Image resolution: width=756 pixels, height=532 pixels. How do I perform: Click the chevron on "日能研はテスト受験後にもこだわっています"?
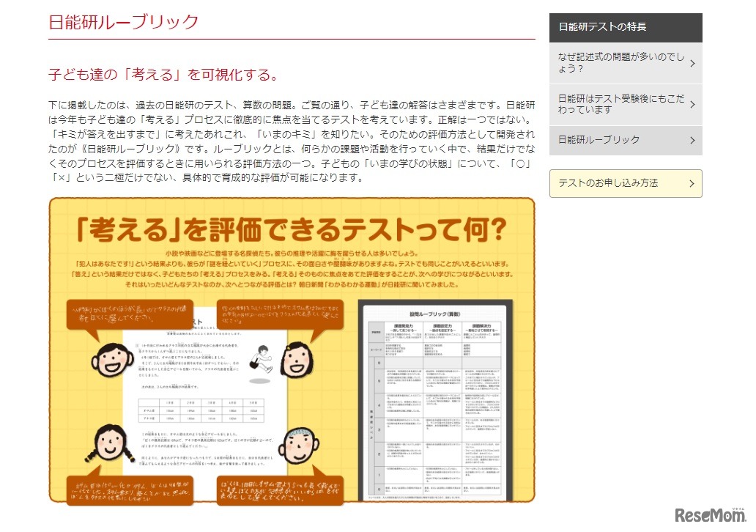pos(693,105)
